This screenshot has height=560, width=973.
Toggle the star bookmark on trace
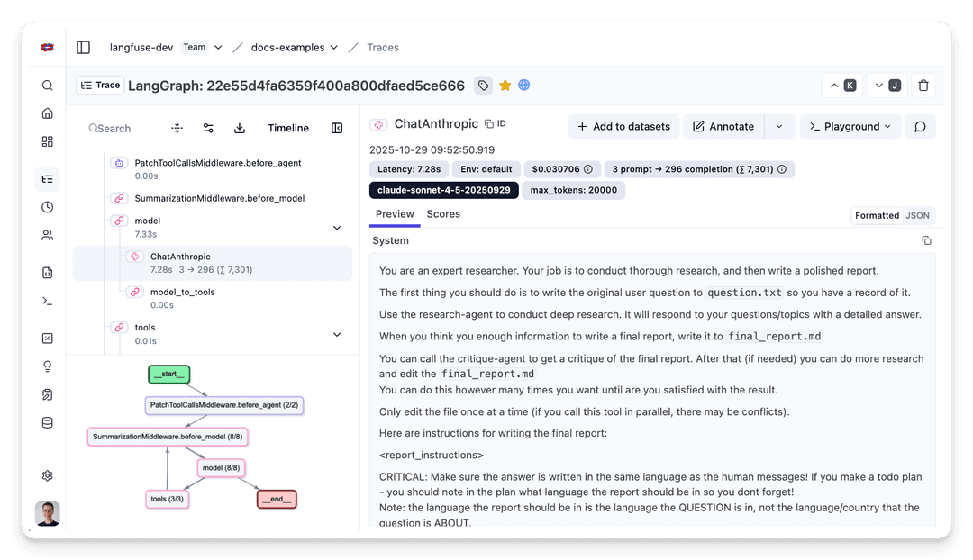coord(505,86)
